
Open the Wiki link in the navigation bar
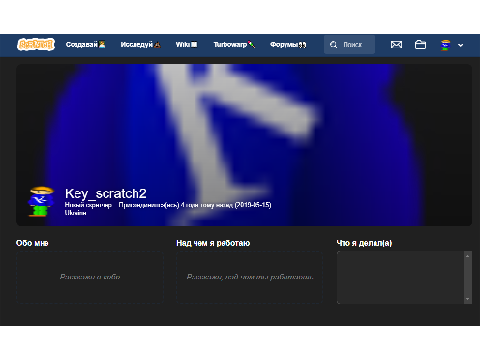point(186,45)
